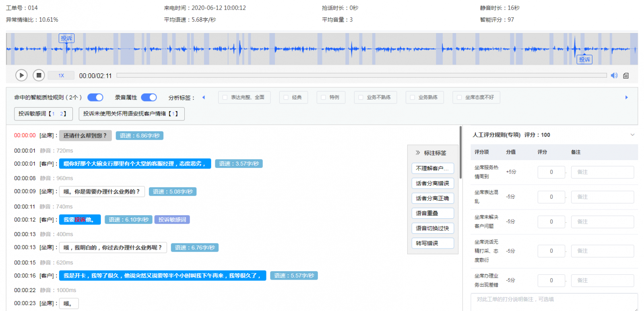This screenshot has width=644, height=311.
Task: Click the 投诉 marker at waveform start
Action: pos(66,38)
